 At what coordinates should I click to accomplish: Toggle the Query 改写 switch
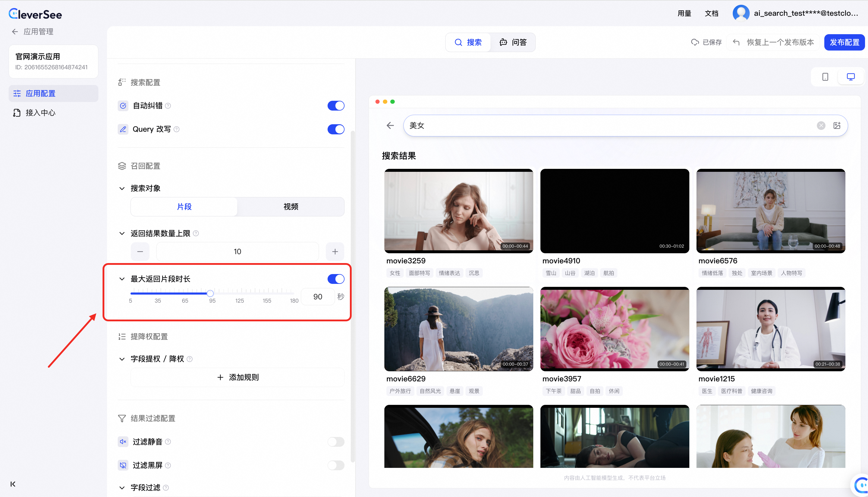[x=336, y=129]
